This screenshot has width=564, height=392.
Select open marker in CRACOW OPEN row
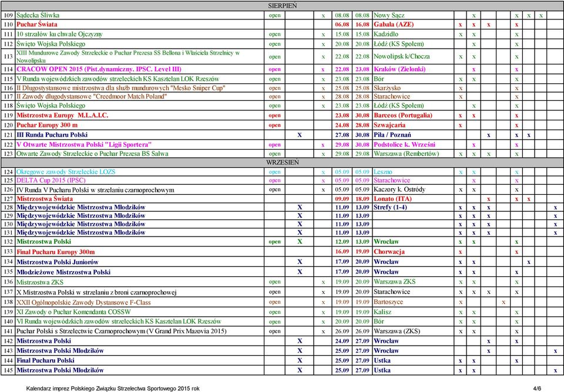click(x=274, y=69)
